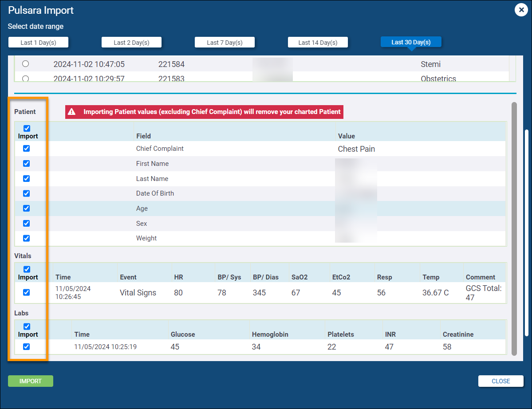Select the Last 30 Day(s) range

tap(411, 42)
